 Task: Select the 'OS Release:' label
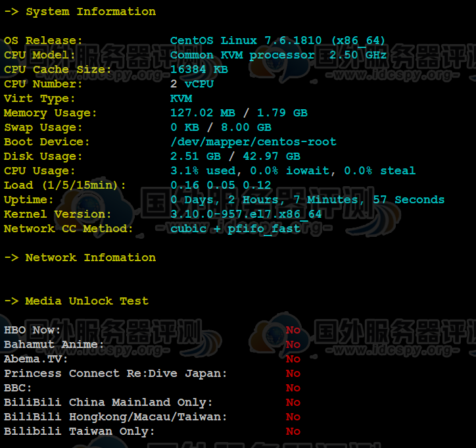point(43,41)
